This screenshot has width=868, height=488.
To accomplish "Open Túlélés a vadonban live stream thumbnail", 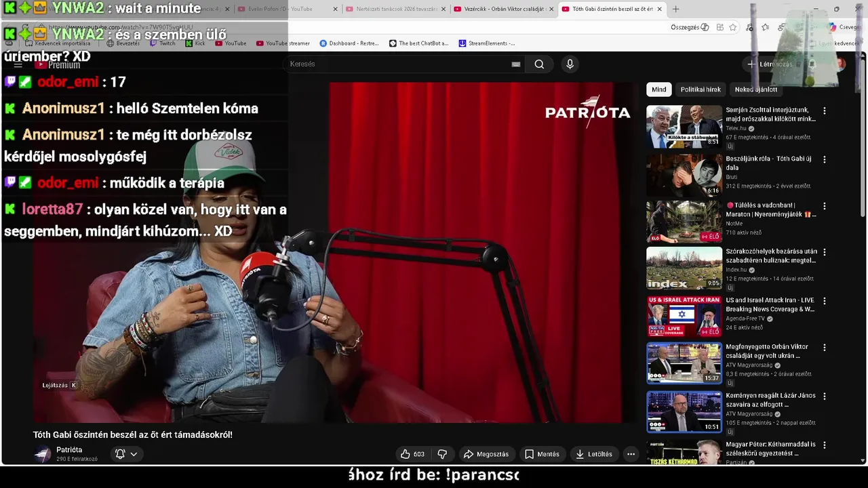I will coord(684,222).
